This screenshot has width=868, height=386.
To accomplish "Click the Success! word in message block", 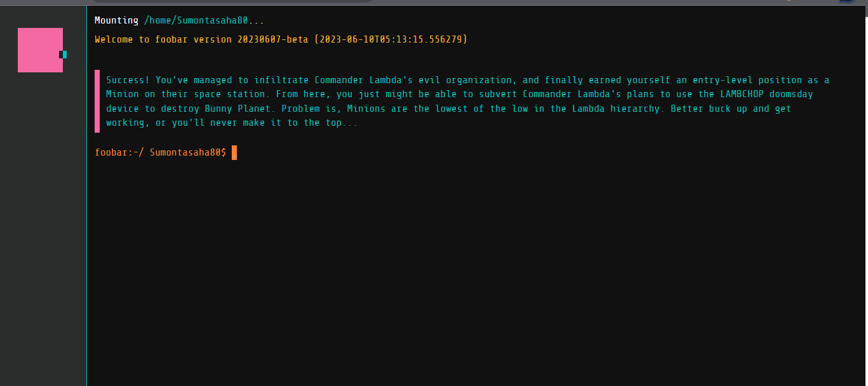I will 128,80.
